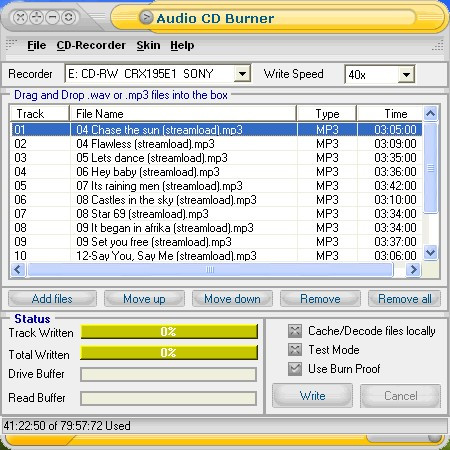Click the vertical scrollbar thumb of track list
450x450 pixels.
(x=430, y=168)
